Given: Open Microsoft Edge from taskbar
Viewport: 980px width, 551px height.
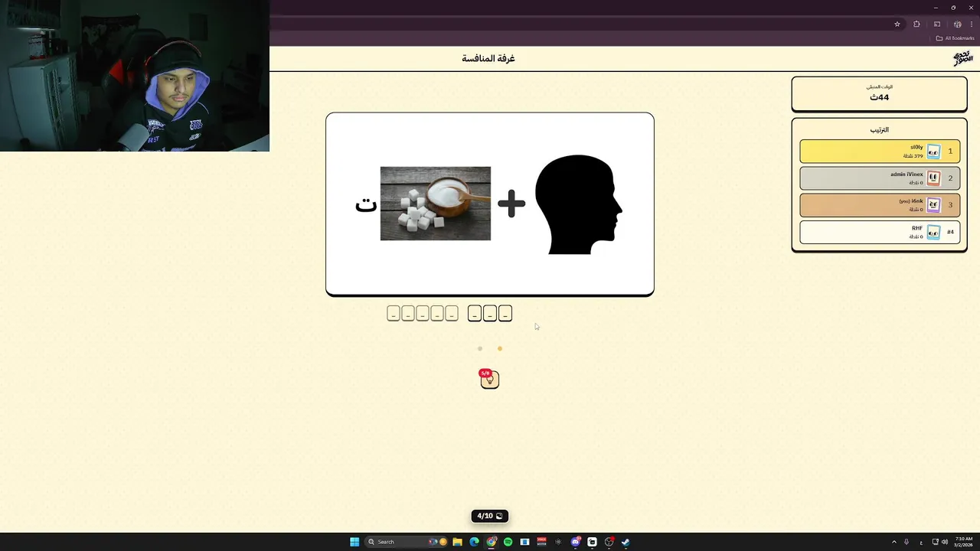Looking at the screenshot, I should coord(474,542).
